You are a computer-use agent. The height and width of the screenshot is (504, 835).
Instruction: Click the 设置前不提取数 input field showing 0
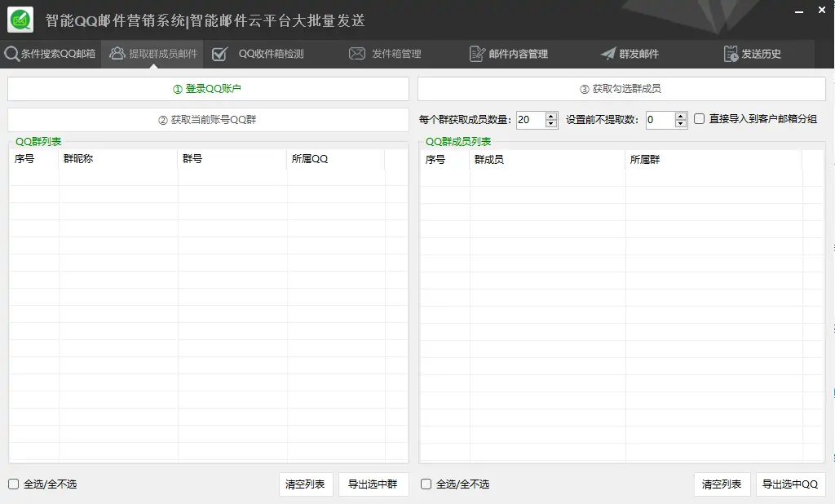[660, 120]
